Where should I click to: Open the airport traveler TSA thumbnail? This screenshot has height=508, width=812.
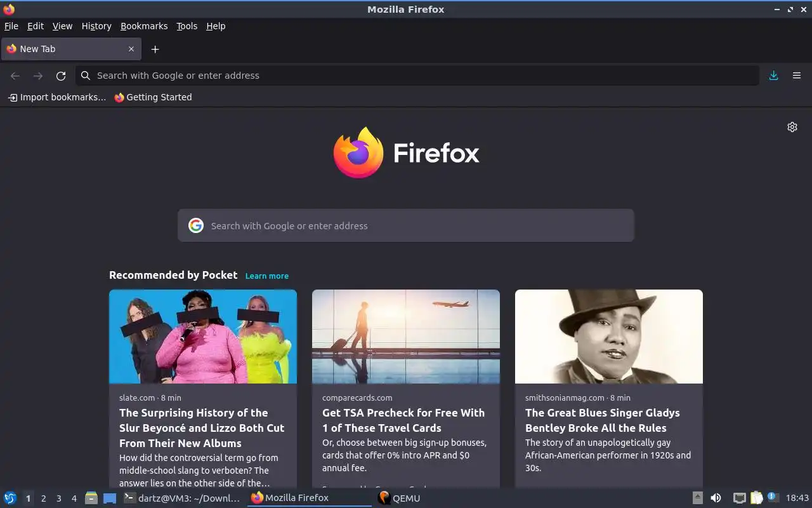pyautogui.click(x=406, y=337)
